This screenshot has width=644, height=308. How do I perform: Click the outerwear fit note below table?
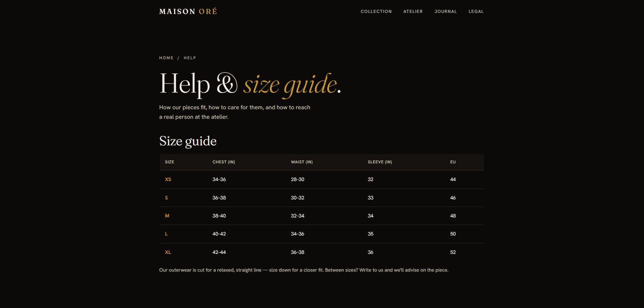point(303,270)
